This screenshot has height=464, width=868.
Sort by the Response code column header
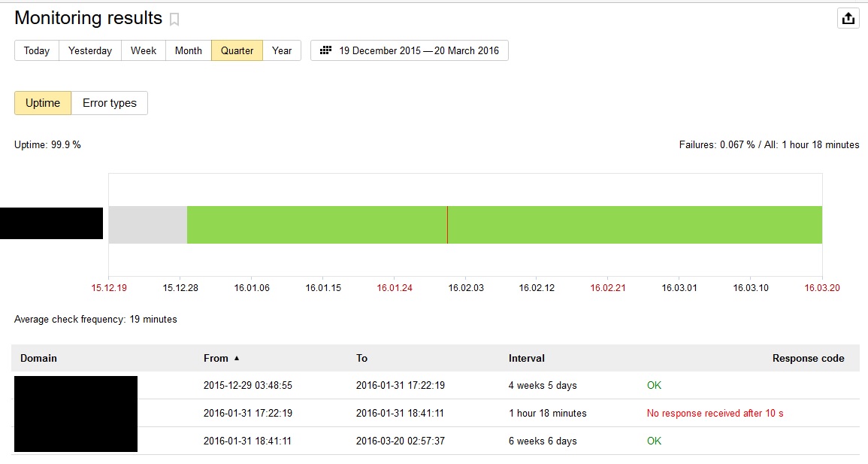pos(808,358)
